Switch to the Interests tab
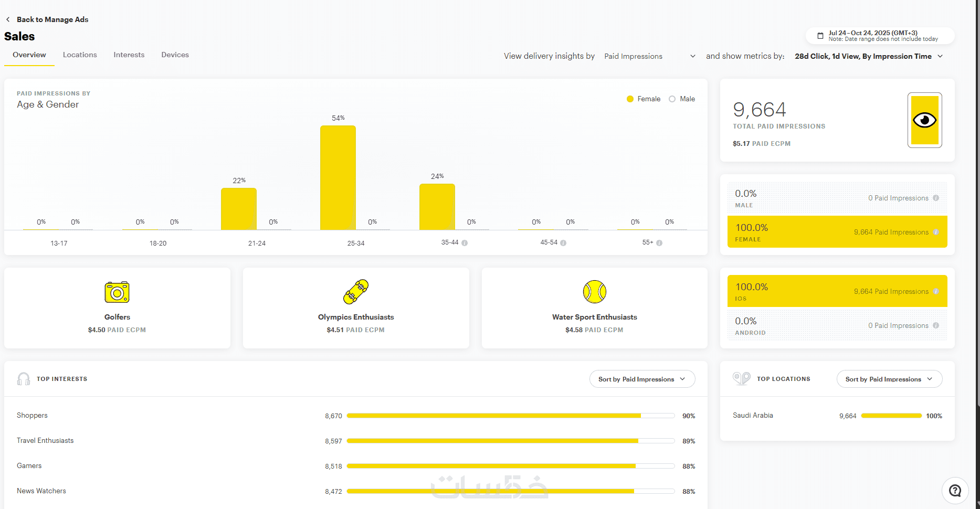The height and width of the screenshot is (509, 980). [129, 55]
